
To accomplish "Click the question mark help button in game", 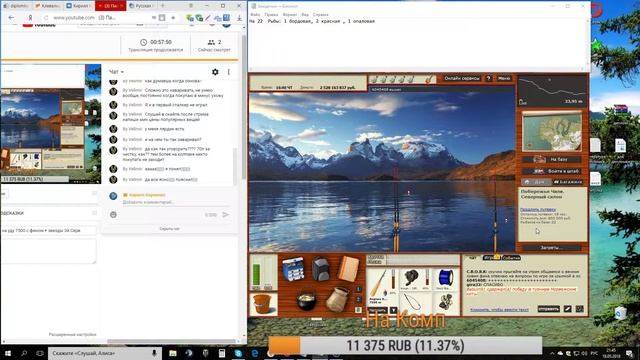I will pyautogui.click(x=489, y=78).
